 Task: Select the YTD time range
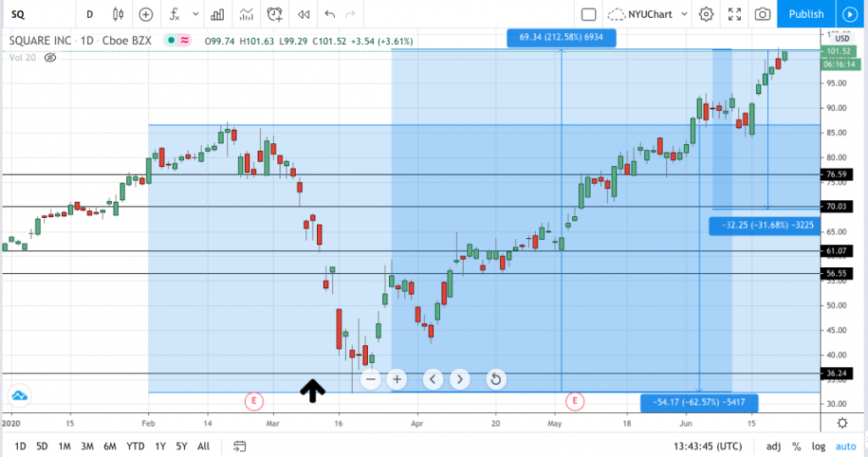(135, 446)
